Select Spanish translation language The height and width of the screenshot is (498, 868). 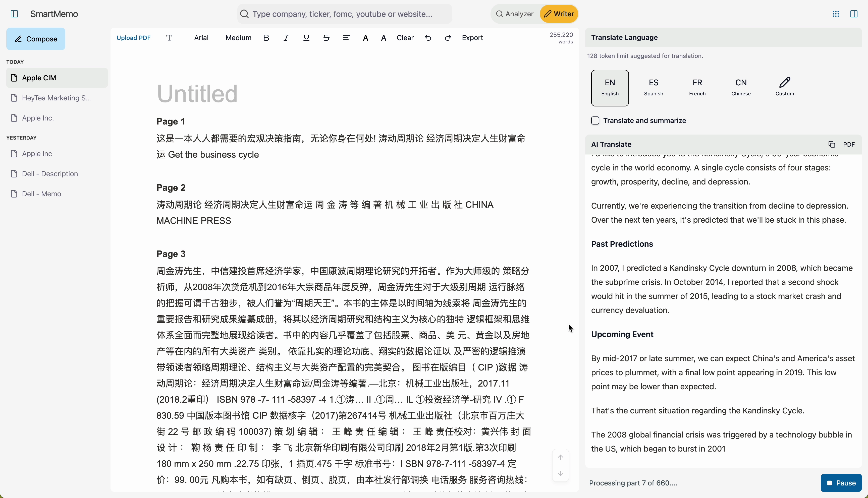click(x=654, y=88)
